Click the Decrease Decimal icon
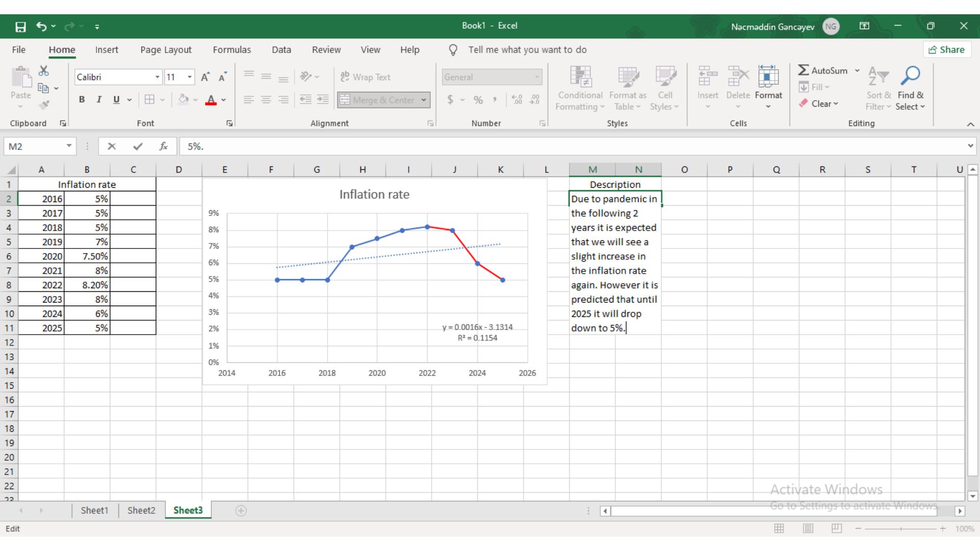Image resolution: width=980 pixels, height=551 pixels. [x=534, y=100]
